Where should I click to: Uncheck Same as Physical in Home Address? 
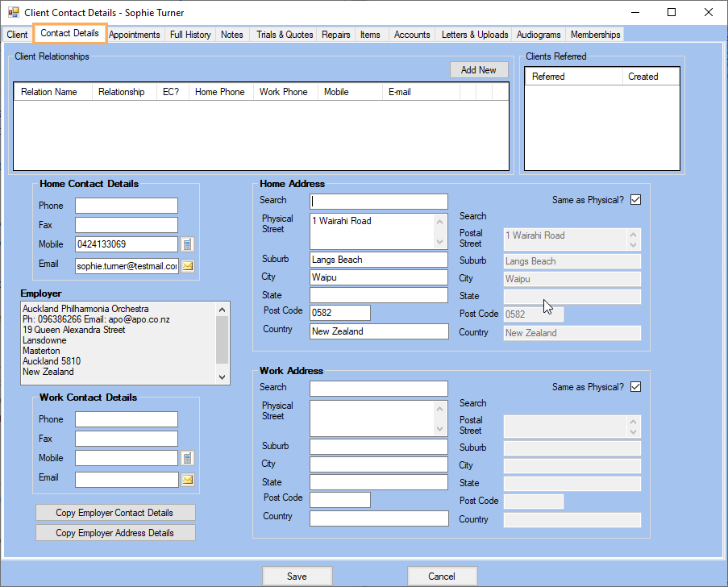coord(636,199)
